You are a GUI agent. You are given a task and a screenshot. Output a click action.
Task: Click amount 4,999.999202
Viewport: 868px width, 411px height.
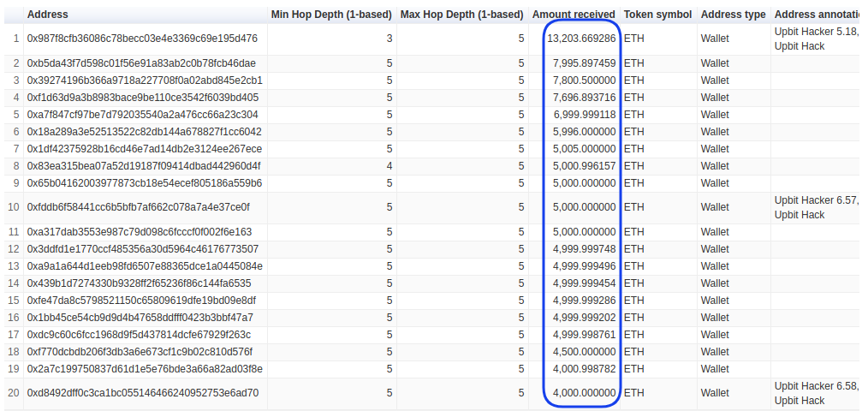(584, 318)
